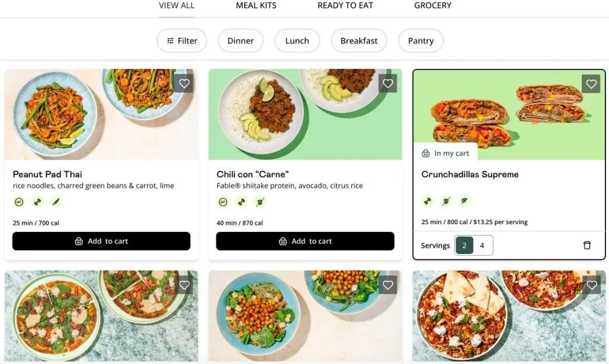
Task: Toggle the Breakfast filter chip
Action: click(x=359, y=41)
